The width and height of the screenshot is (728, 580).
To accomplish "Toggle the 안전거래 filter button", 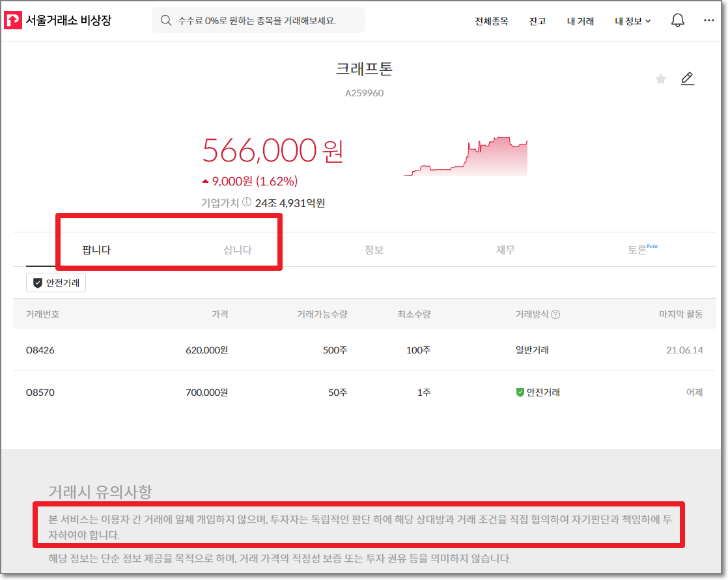I will 56,283.
